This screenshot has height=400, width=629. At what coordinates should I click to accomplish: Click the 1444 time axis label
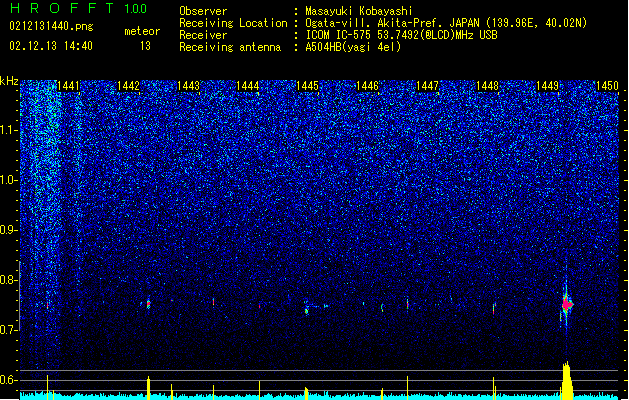(x=248, y=86)
